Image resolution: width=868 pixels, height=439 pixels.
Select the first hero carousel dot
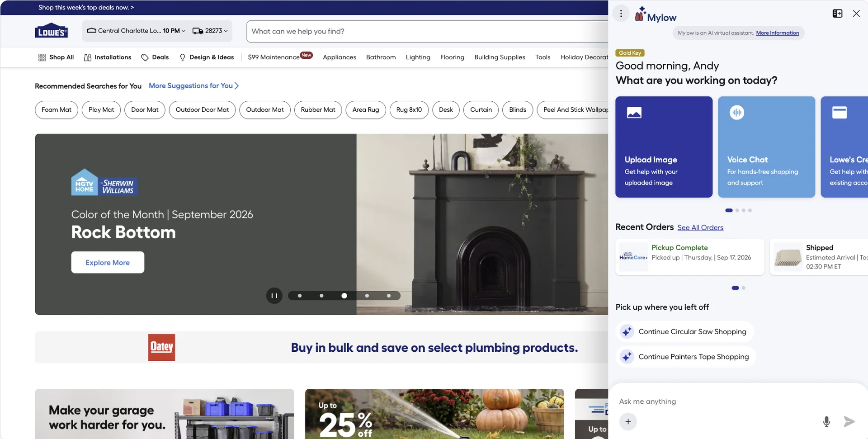coord(300,296)
